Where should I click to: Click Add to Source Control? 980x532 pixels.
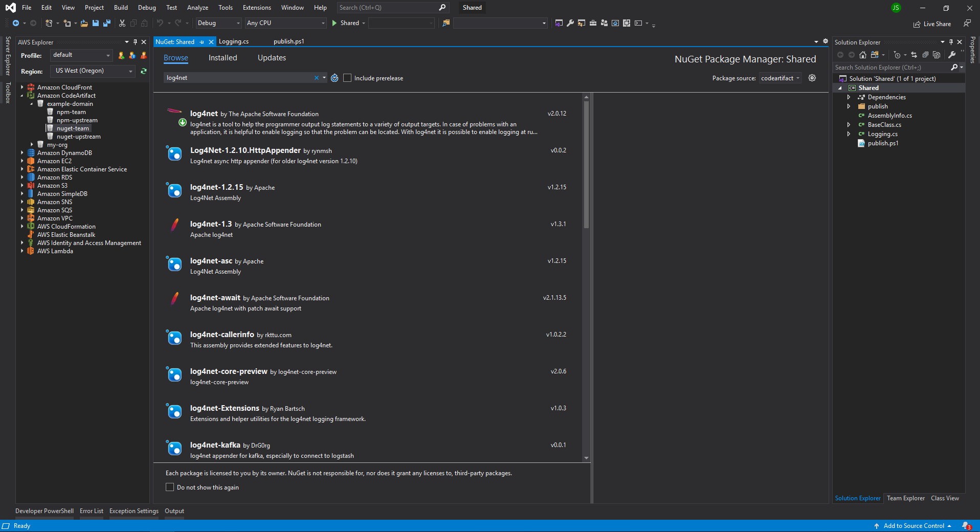click(x=915, y=526)
